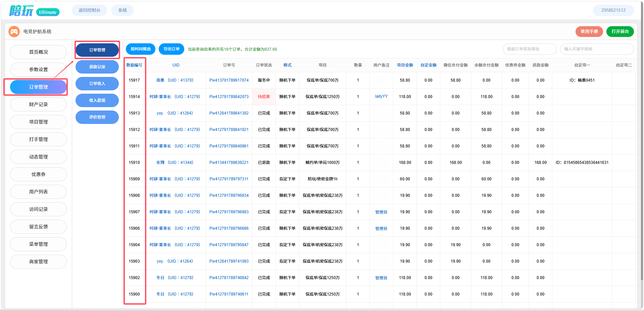The image size is (644, 311).
Task: Sort by the 项目金额 column header
Action: click(x=405, y=65)
